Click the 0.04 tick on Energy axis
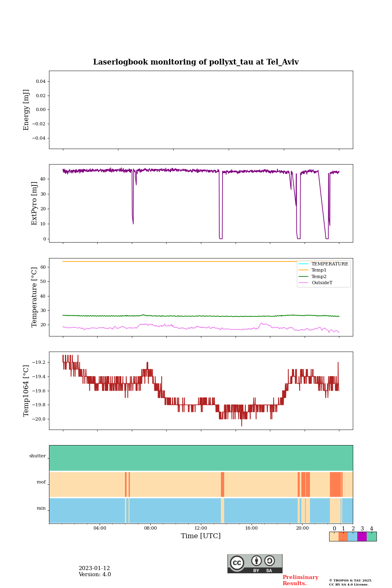The image size is (392, 588). click(x=40, y=82)
